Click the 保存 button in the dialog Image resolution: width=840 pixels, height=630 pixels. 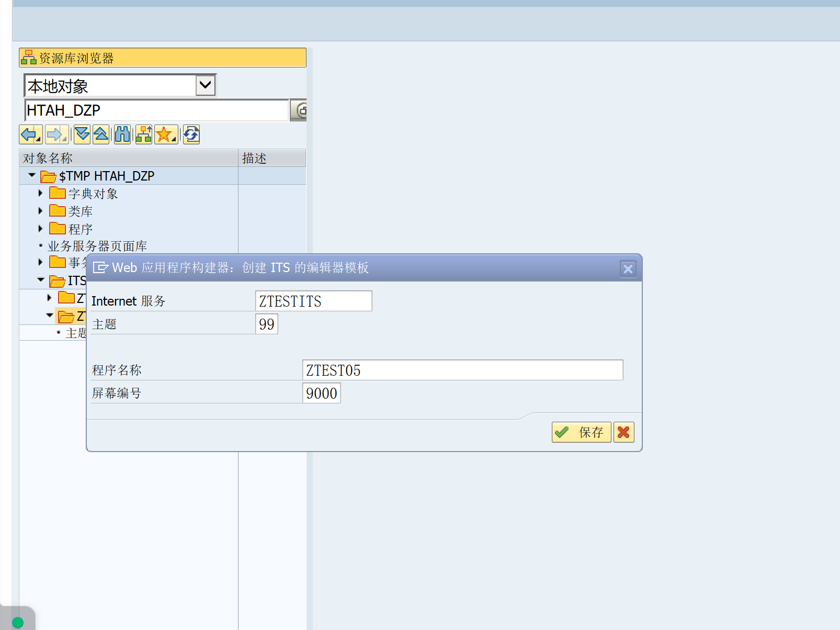click(x=581, y=432)
